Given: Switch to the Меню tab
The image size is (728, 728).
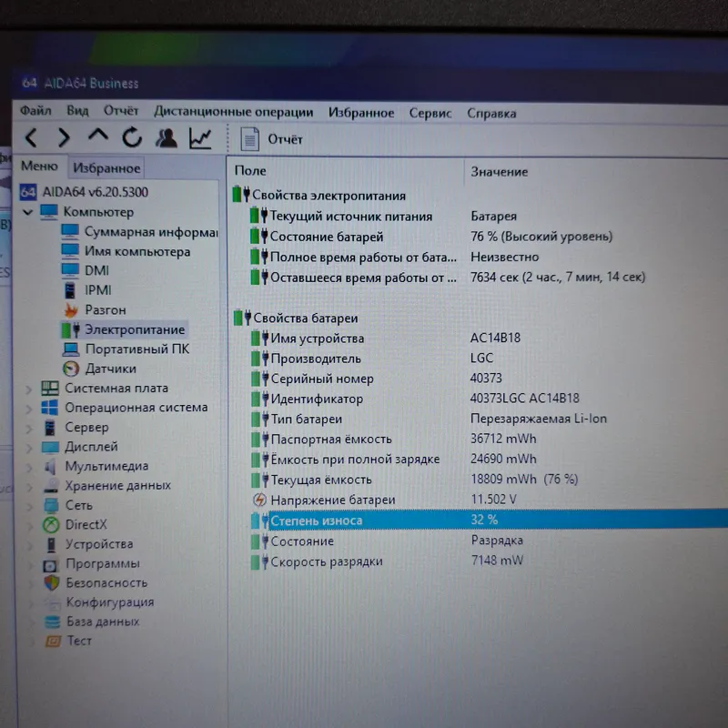Looking at the screenshot, I should tap(39, 167).
